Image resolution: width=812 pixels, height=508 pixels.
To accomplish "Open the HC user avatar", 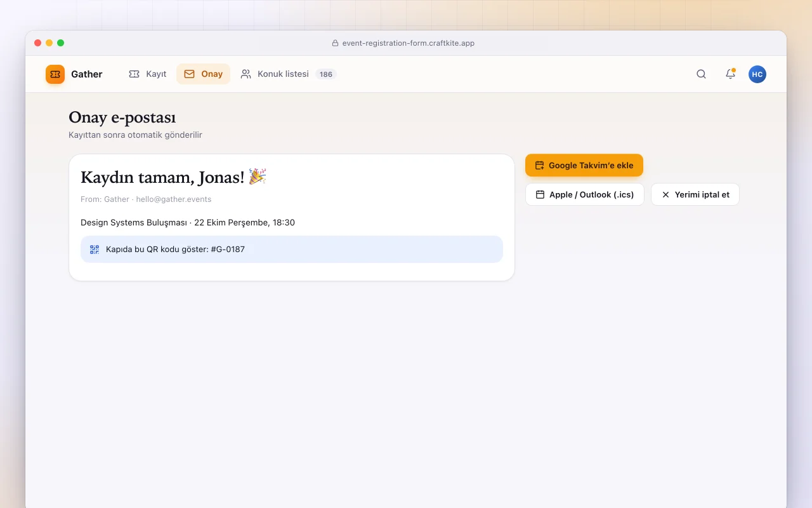I will point(757,74).
